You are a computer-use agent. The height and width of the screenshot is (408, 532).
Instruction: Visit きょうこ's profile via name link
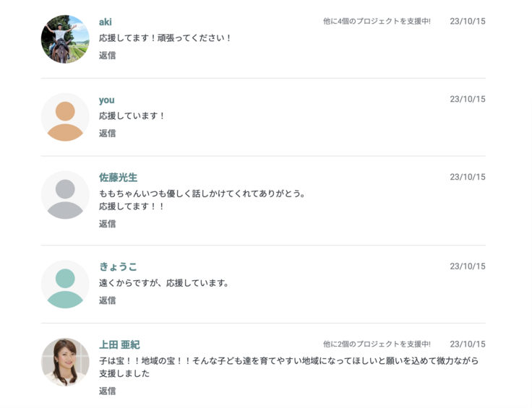point(118,266)
